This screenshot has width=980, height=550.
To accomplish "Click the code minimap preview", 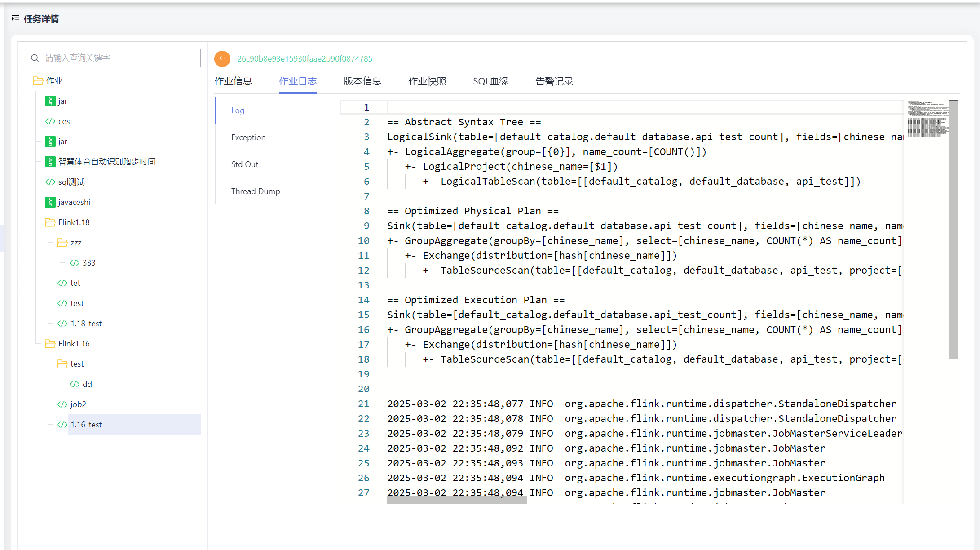I will pyautogui.click(x=928, y=119).
